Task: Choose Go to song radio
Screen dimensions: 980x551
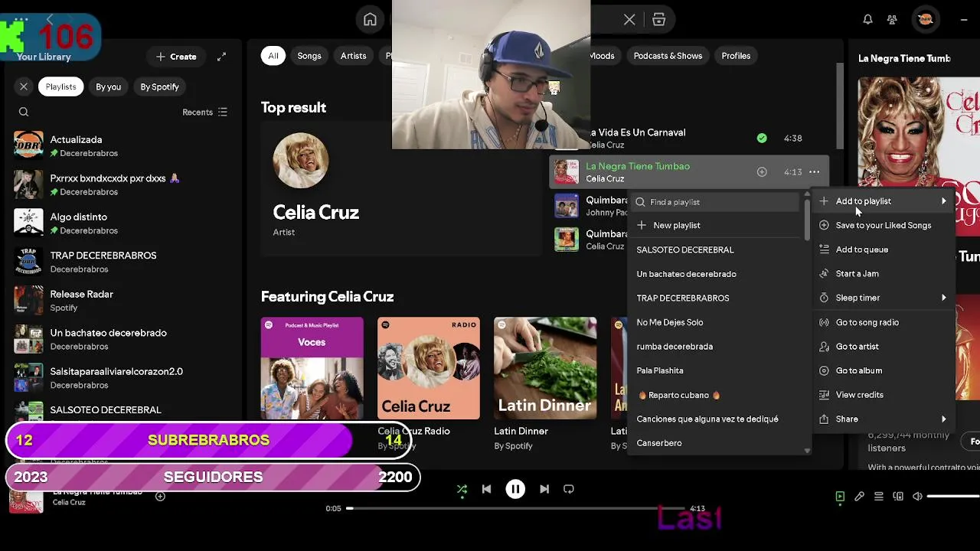Action: [884, 322]
